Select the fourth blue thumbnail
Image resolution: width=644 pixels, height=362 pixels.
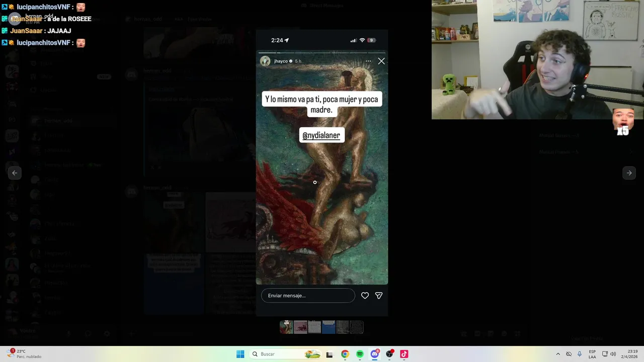329,327
